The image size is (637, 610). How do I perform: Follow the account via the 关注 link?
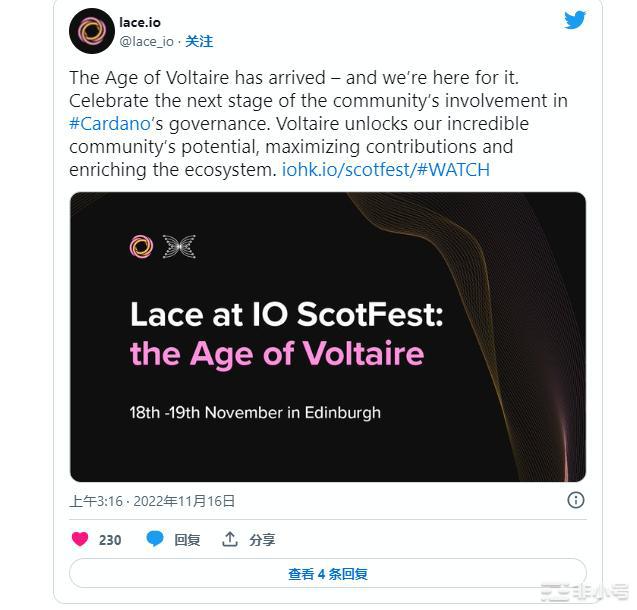tap(200, 41)
